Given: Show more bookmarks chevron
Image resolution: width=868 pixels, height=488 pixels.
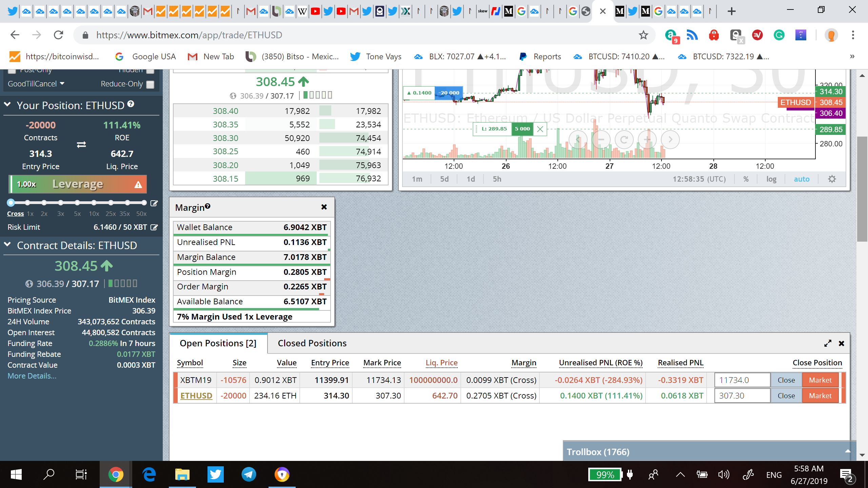Looking at the screenshot, I should click(x=852, y=57).
